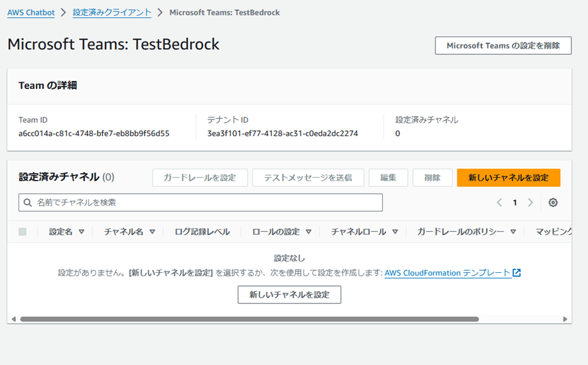Click the テストメッセージを送信 button

pyautogui.click(x=308, y=177)
